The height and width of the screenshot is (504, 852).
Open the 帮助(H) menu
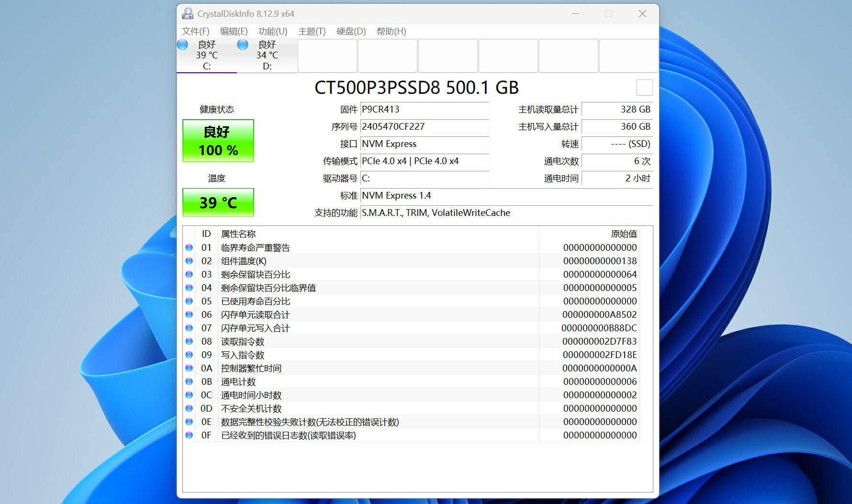coord(391,31)
